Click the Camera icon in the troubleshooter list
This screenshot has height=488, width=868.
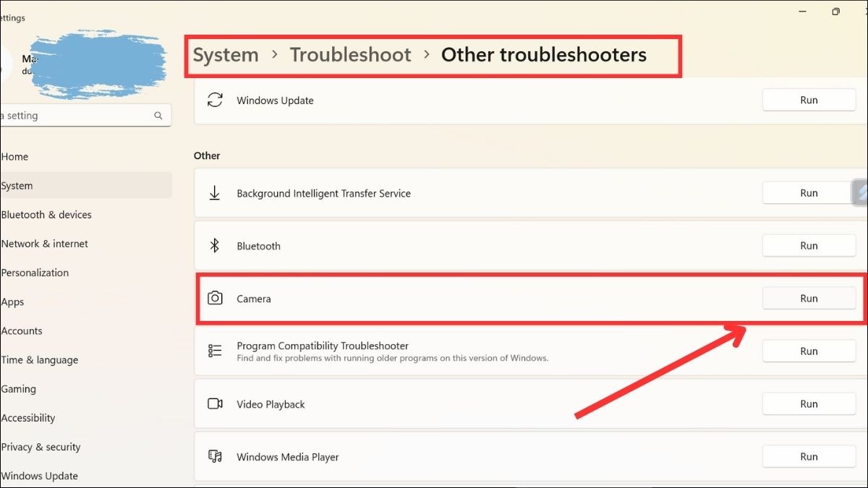[x=215, y=299]
